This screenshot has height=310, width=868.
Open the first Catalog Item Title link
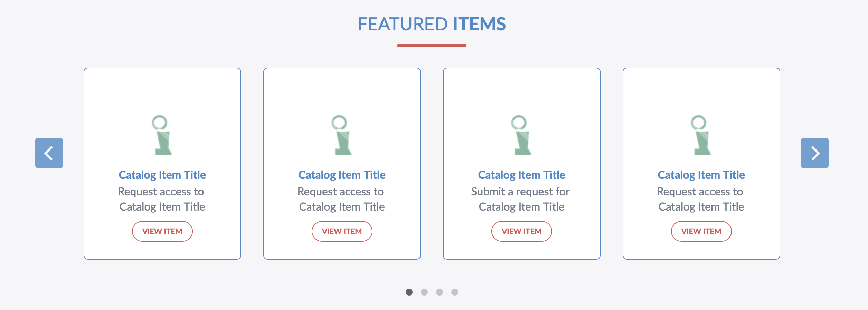pos(162,175)
